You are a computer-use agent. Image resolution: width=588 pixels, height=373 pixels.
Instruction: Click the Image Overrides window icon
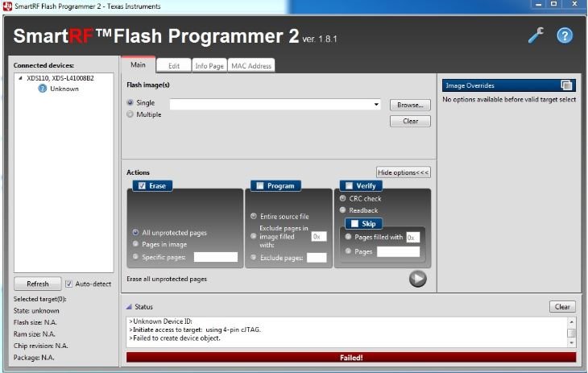[566, 85]
